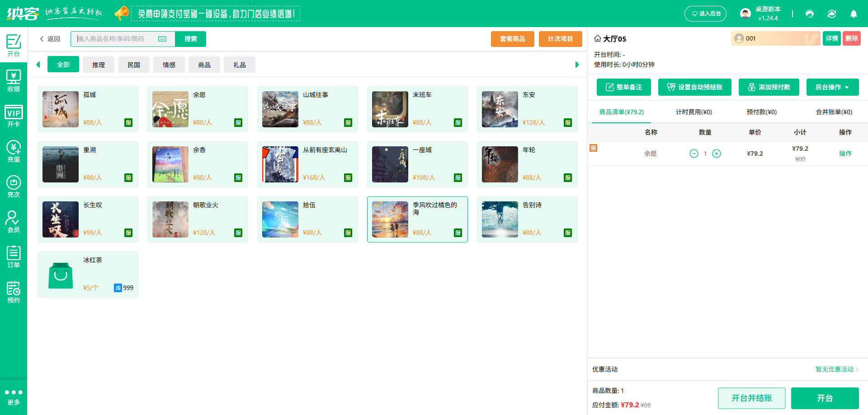Click the red 删除 button
Image resolution: width=868 pixels, height=415 pixels.
852,38
